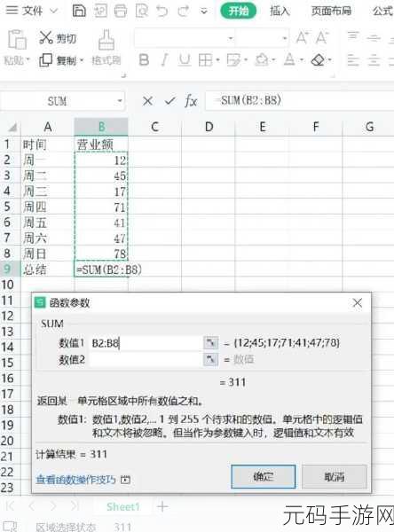
Task: Switch to the 插入 tab
Action: pyautogui.click(x=280, y=11)
